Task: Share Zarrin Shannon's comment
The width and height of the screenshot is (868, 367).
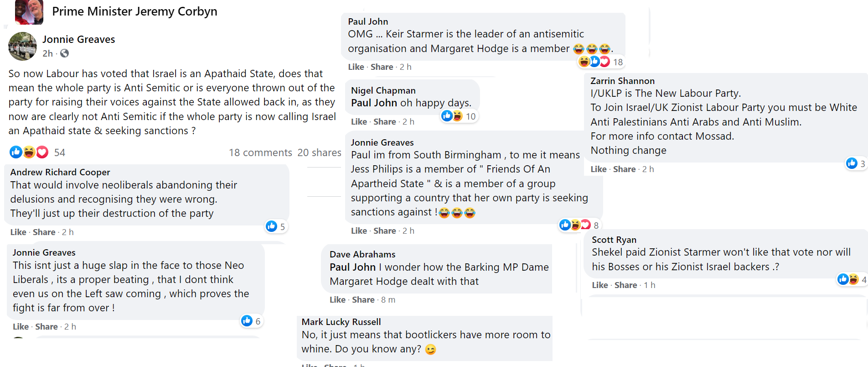Action: (624, 169)
